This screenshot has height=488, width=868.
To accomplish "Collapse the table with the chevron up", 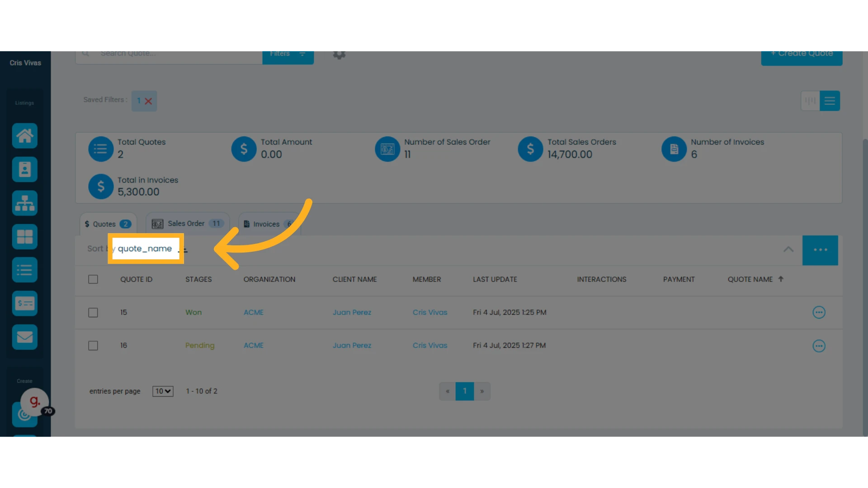I will 788,249.
